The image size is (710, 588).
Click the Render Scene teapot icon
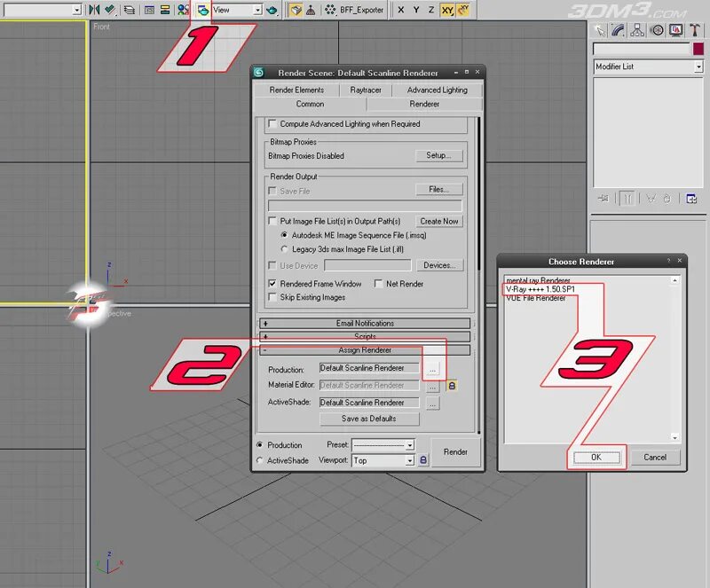202,10
